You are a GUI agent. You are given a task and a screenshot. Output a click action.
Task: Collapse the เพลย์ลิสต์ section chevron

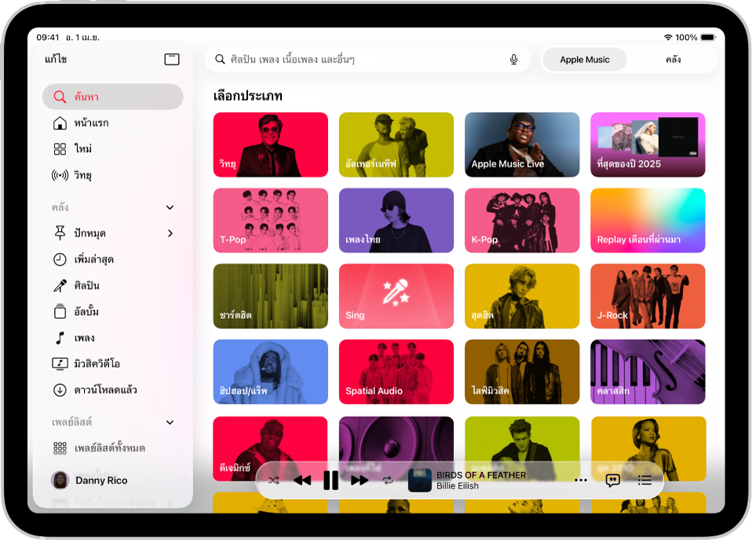170,422
